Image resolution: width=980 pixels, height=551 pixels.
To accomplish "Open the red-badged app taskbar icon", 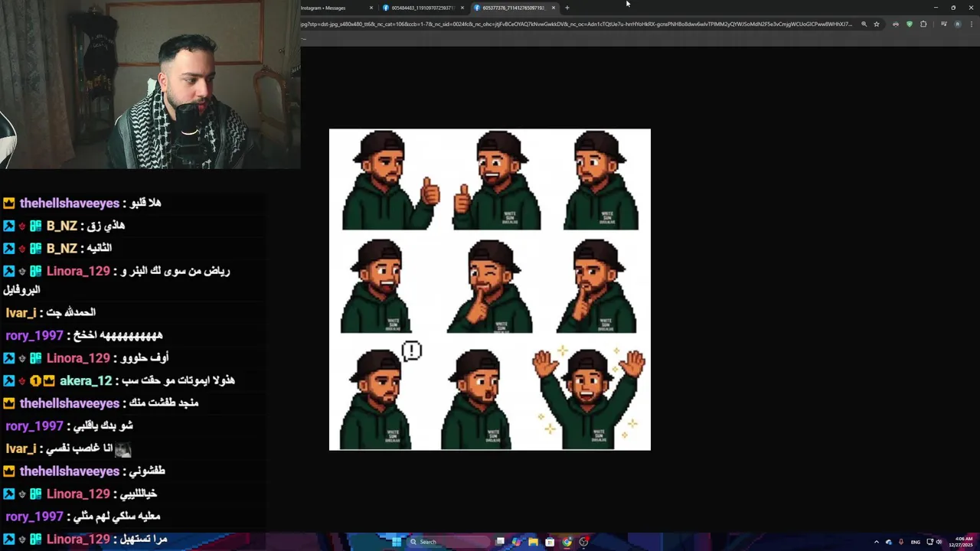I will 583,542.
